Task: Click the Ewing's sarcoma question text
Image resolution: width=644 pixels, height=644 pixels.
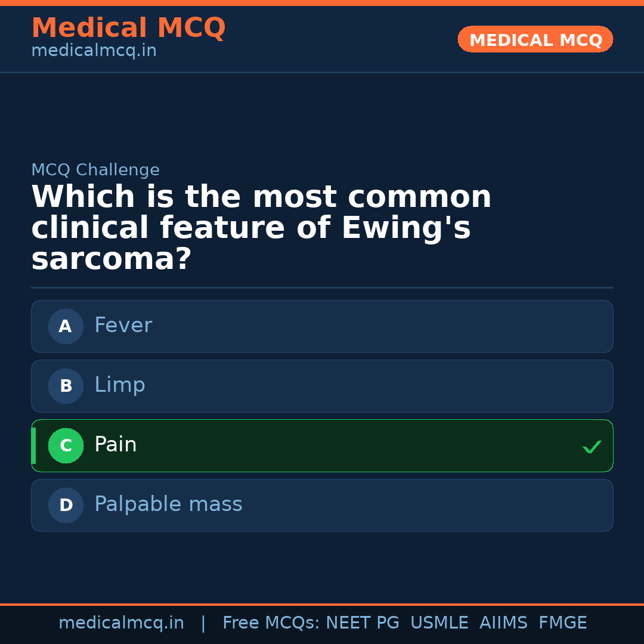Action: pos(261,228)
